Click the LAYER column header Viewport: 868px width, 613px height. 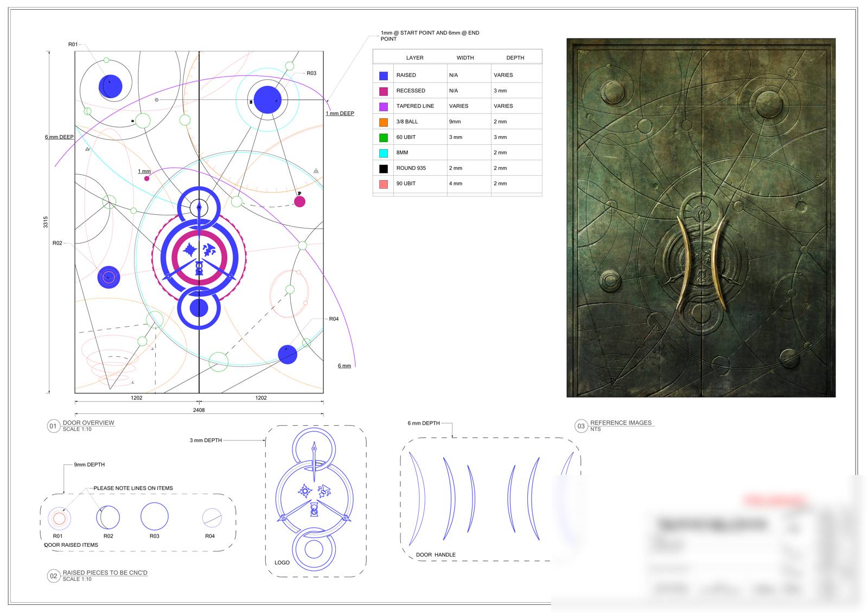pyautogui.click(x=415, y=58)
